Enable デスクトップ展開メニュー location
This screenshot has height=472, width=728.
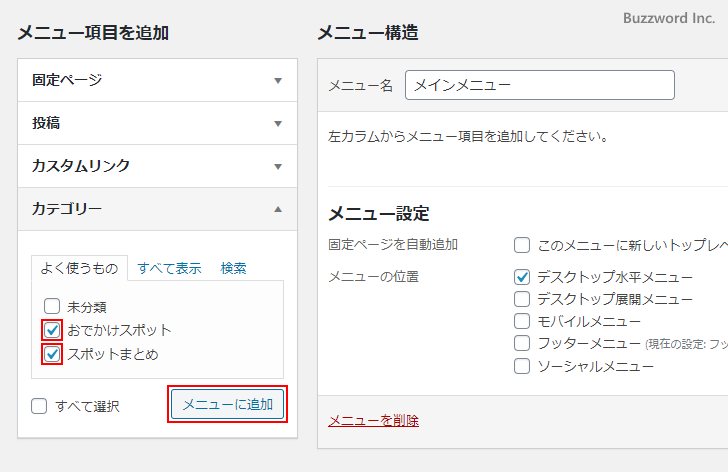click(522, 299)
